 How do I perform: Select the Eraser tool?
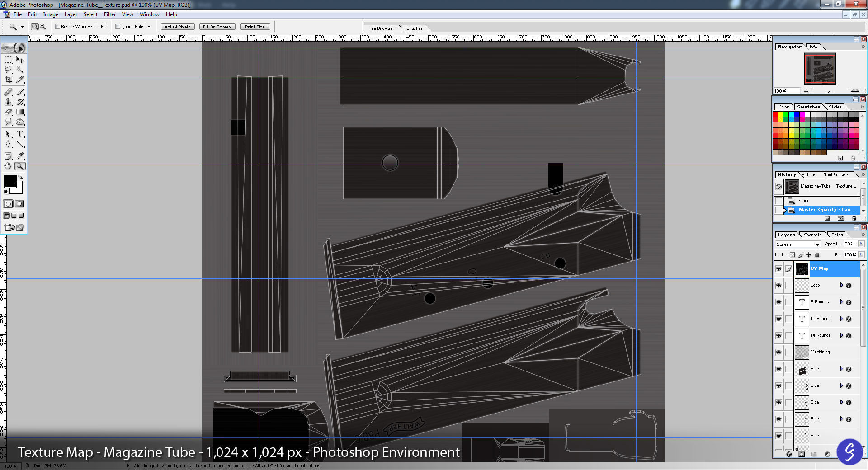[8, 112]
